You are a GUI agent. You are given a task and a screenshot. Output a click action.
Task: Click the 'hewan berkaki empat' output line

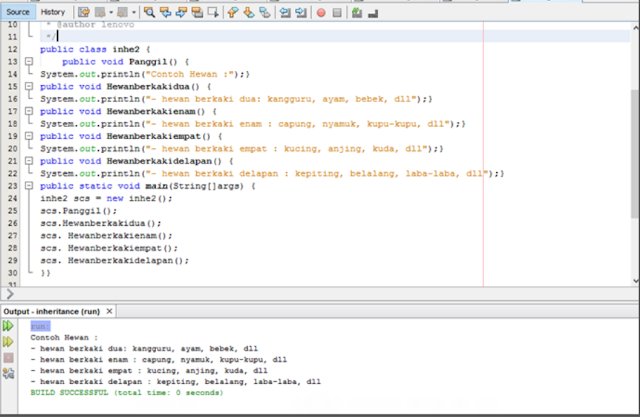pyautogui.click(x=149, y=371)
